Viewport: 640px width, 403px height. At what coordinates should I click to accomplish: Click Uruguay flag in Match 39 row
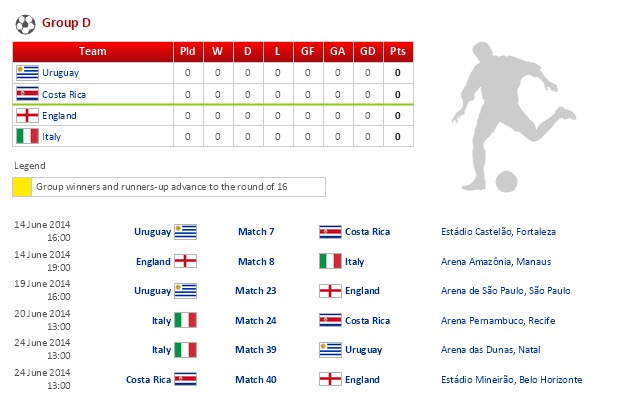[x=330, y=350]
